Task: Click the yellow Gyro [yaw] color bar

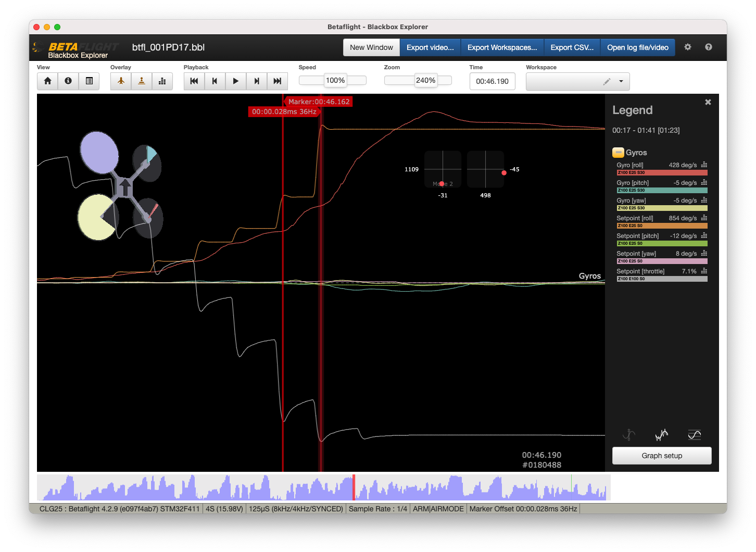Action: [662, 208]
